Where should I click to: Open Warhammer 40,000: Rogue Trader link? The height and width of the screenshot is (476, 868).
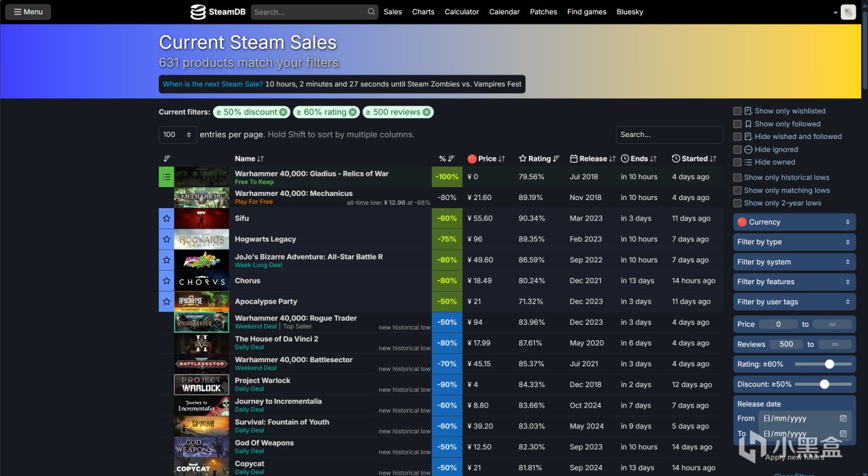coord(296,318)
